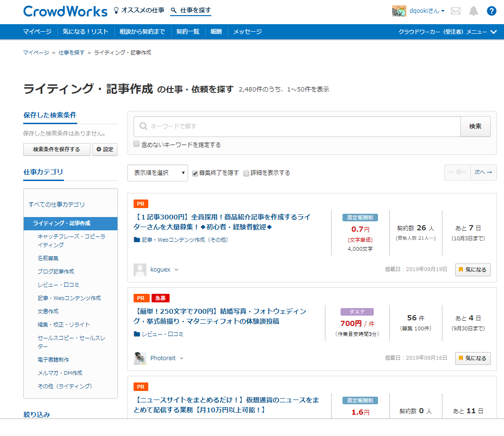Open マイページ in blue navigation bar
Screen dimensions: 504x436
tap(37, 32)
